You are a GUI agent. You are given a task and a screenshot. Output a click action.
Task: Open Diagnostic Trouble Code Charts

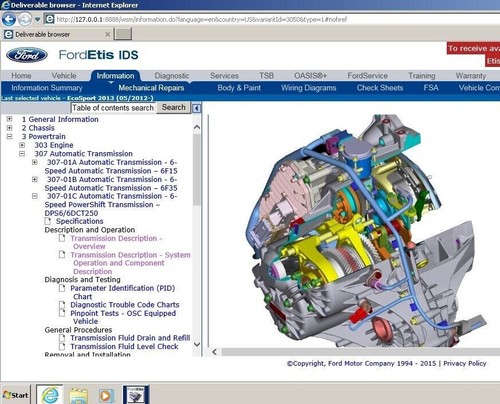tap(125, 305)
